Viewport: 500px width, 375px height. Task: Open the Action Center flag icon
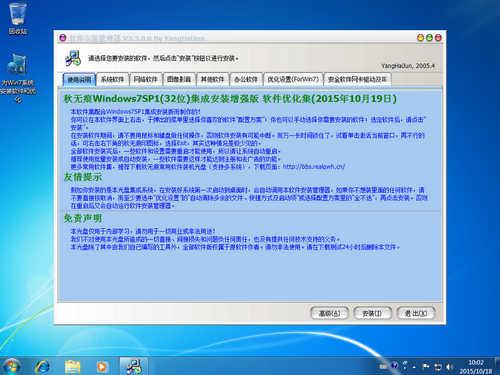(426, 367)
